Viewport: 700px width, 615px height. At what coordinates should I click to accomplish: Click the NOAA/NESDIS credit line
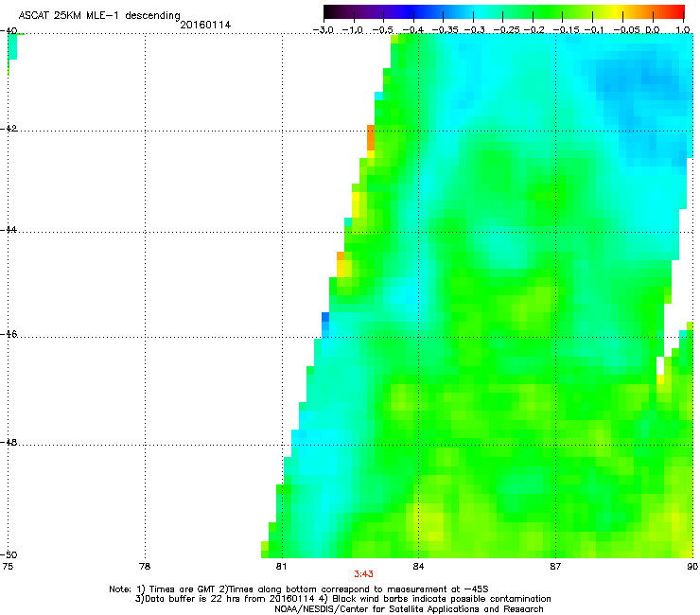pos(409,608)
